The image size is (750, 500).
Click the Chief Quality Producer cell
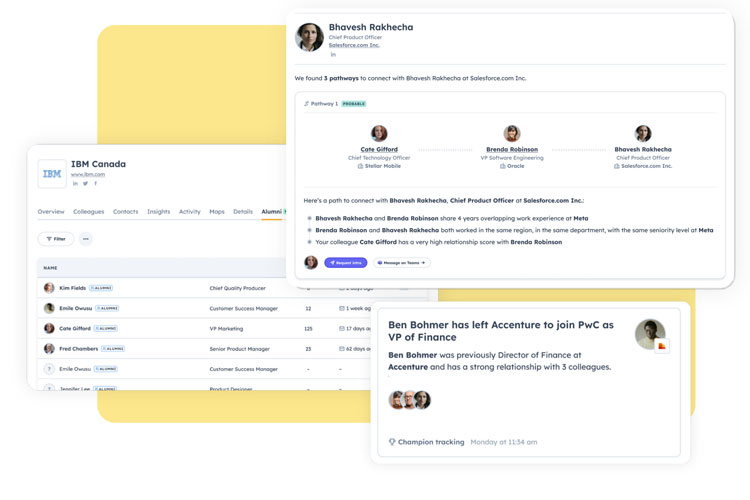pos(237,288)
